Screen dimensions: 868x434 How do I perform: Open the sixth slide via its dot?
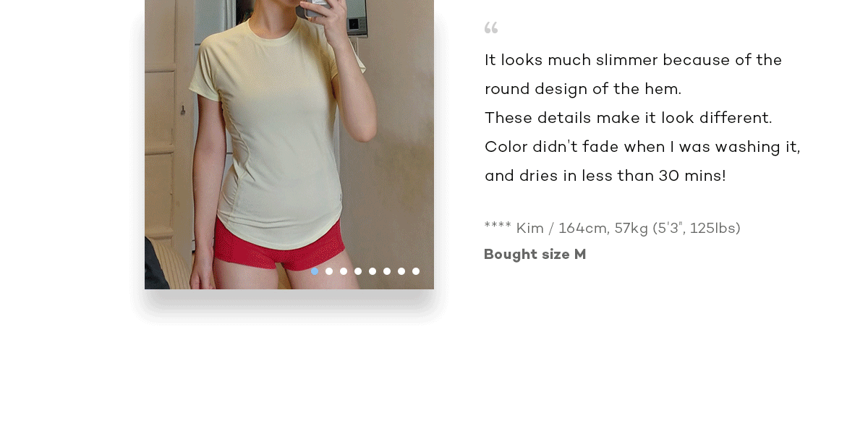(387, 271)
